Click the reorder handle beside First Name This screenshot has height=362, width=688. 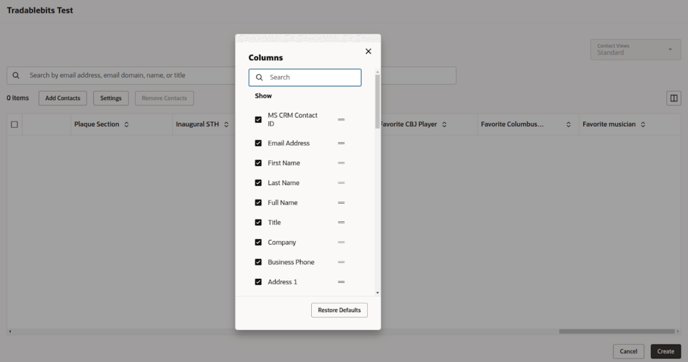(x=341, y=163)
